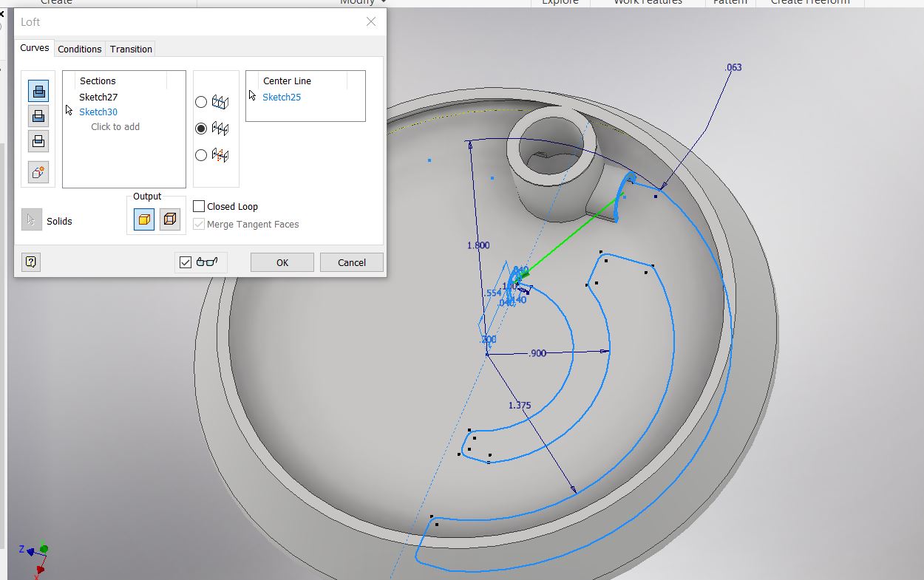Expand the Create panel in the ribbon
Viewport: 924px width, 580px height.
pyautogui.click(x=55, y=3)
